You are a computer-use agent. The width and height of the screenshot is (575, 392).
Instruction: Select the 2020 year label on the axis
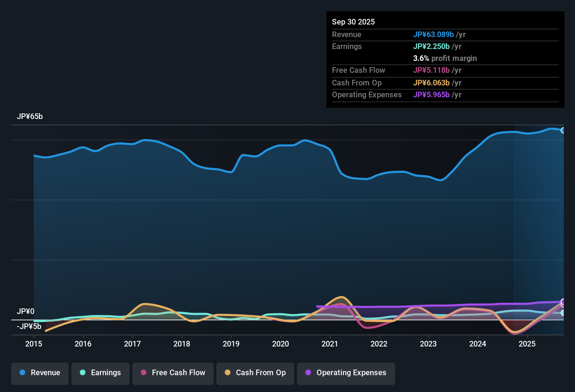click(x=280, y=344)
